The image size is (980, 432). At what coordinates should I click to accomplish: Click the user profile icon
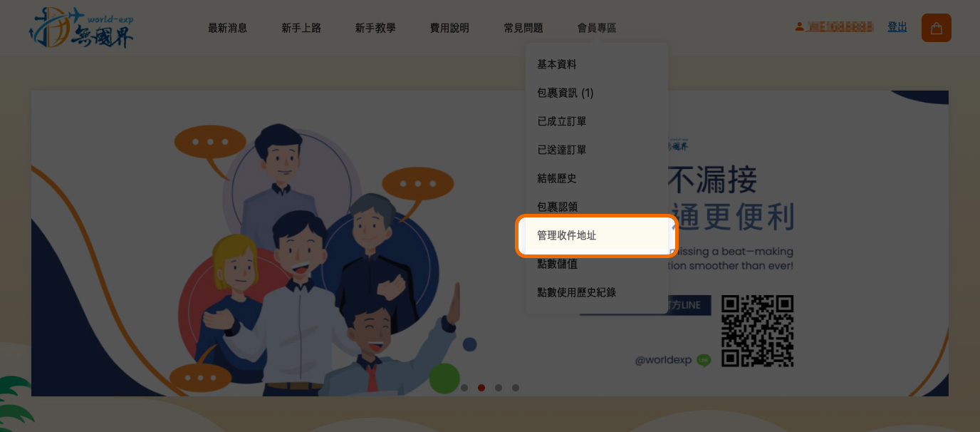[799, 26]
